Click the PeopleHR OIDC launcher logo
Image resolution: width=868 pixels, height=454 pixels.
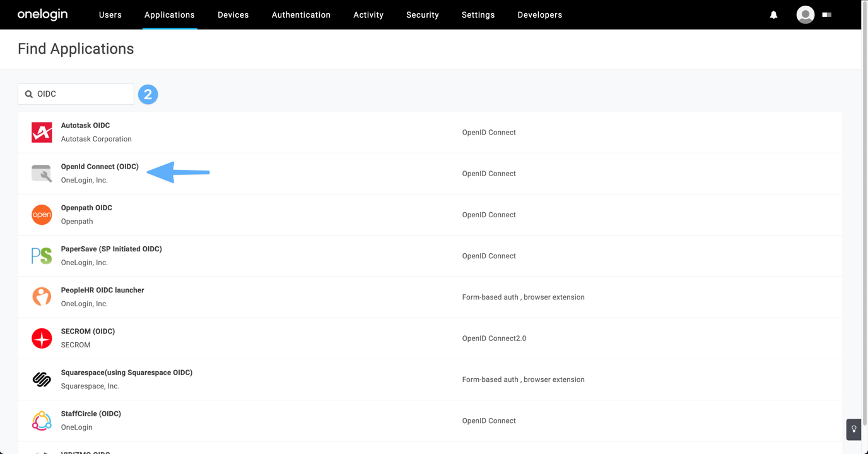tap(42, 297)
